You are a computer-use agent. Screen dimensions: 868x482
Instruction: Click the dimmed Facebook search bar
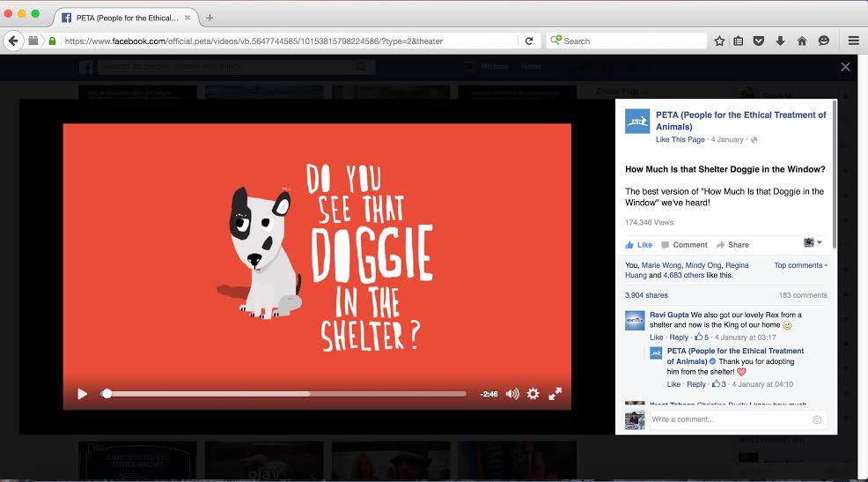237,67
